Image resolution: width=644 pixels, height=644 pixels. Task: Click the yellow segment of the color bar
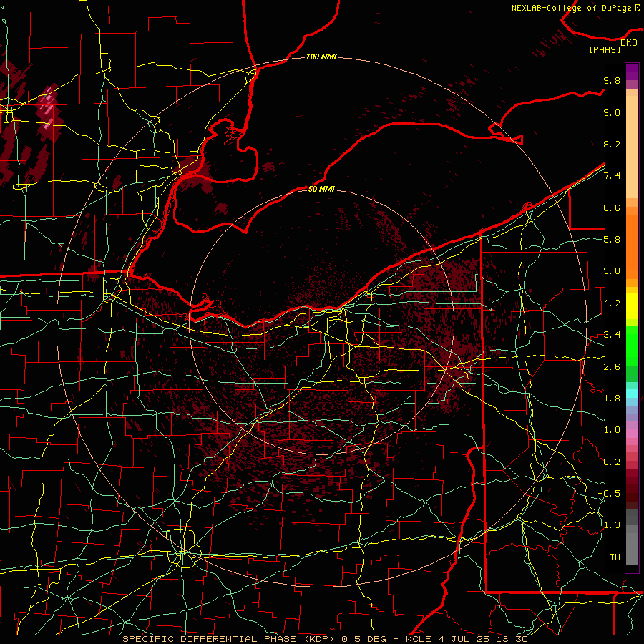coord(632,306)
